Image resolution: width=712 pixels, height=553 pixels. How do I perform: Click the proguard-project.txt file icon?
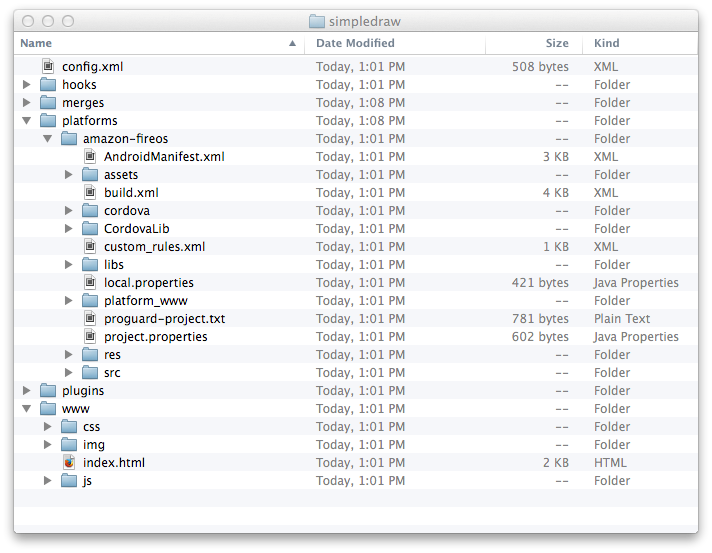tap(90, 318)
